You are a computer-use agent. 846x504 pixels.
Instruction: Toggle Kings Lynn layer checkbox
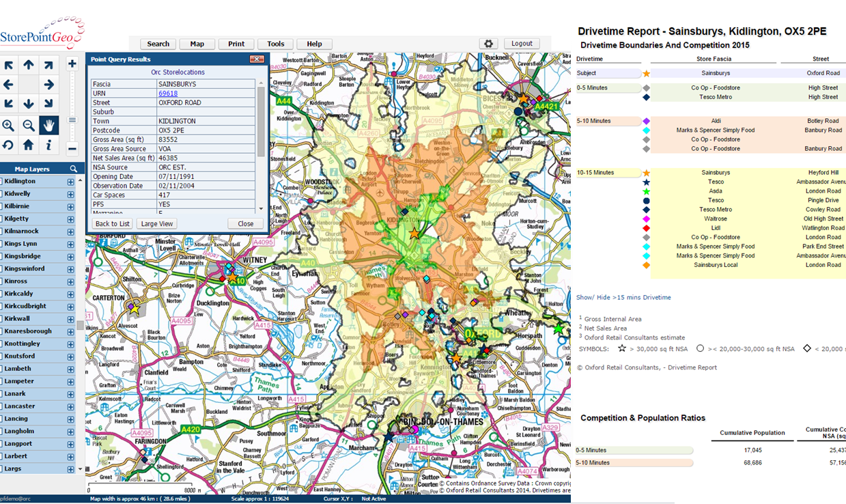(x=1, y=244)
